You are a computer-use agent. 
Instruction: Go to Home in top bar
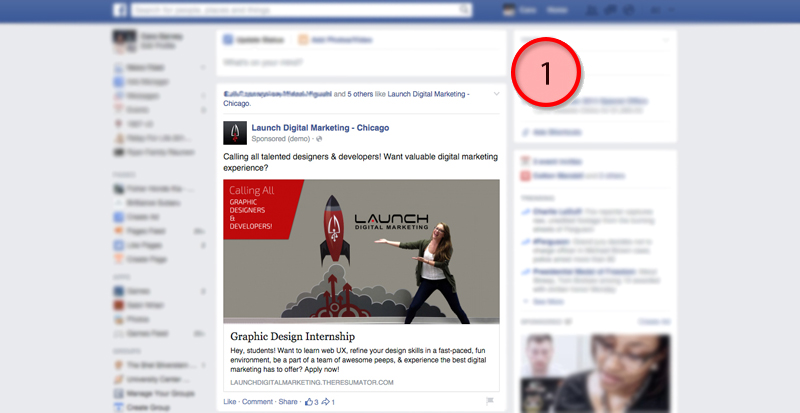click(x=557, y=10)
